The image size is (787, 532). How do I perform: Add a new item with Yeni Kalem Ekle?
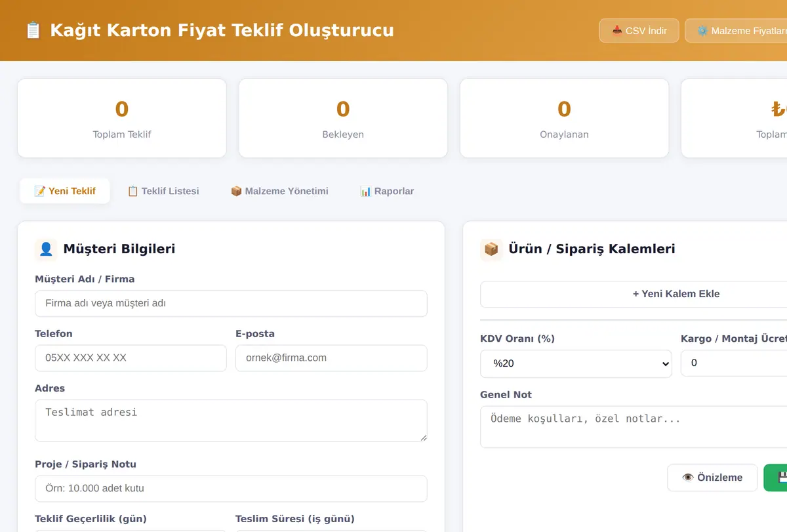(x=634, y=294)
